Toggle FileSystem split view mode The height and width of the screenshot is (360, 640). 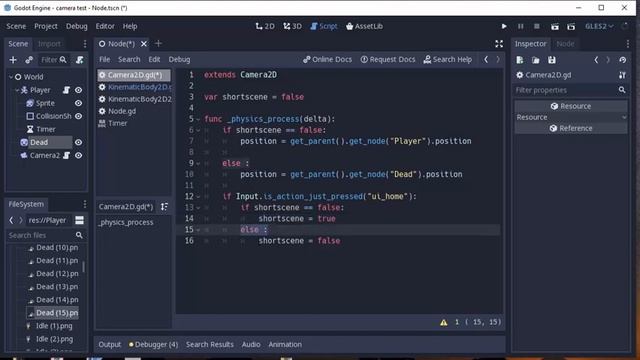coord(79,220)
